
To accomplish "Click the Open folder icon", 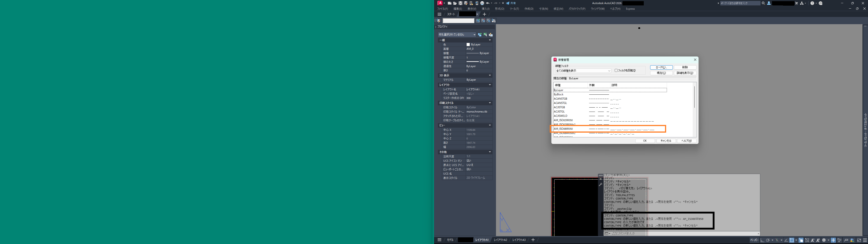I will [x=455, y=3].
